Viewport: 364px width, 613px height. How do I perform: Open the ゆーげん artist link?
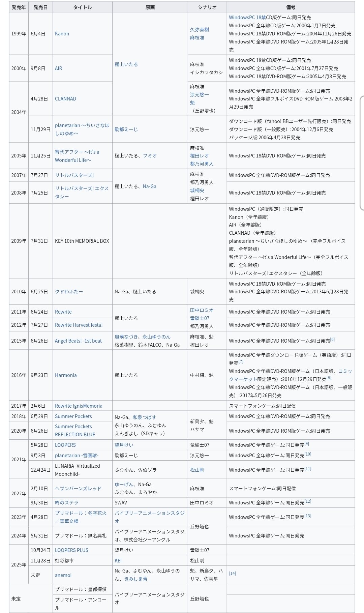pyautogui.click(x=124, y=485)
